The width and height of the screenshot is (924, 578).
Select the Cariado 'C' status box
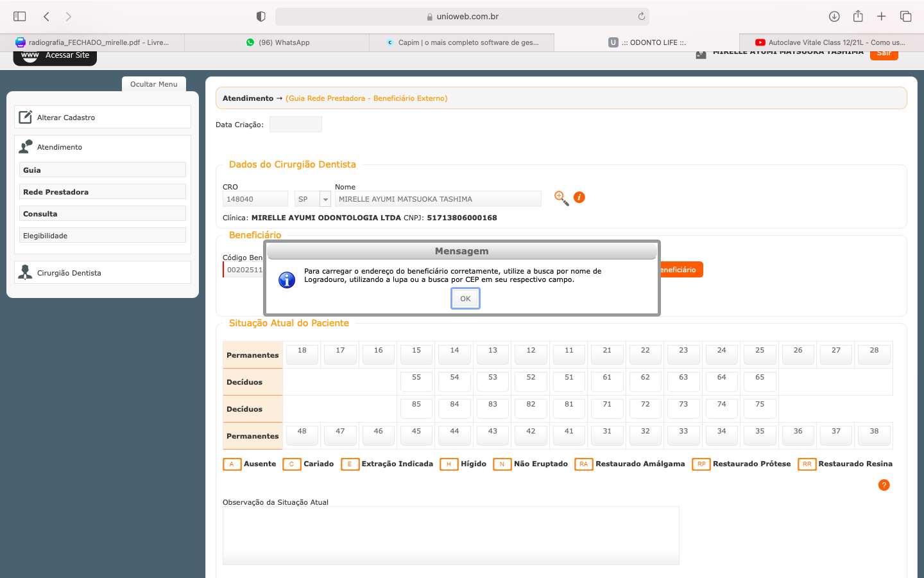click(291, 464)
